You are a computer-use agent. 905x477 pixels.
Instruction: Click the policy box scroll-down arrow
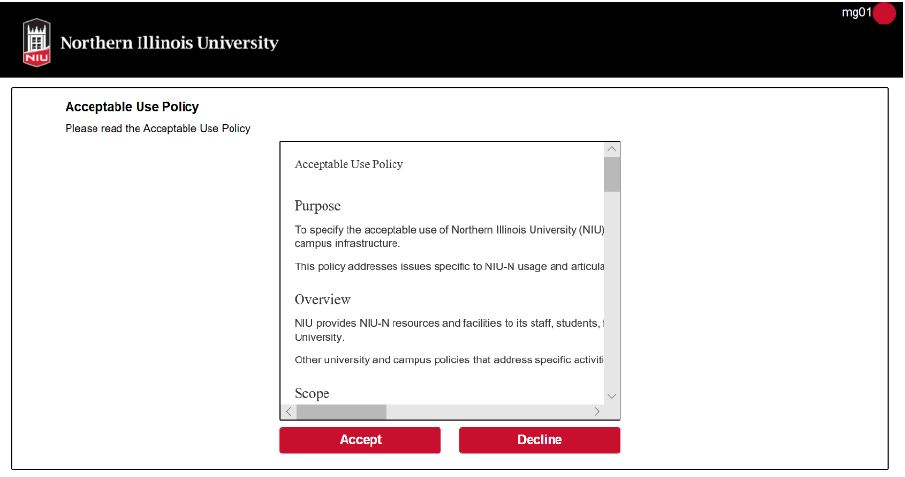click(612, 396)
